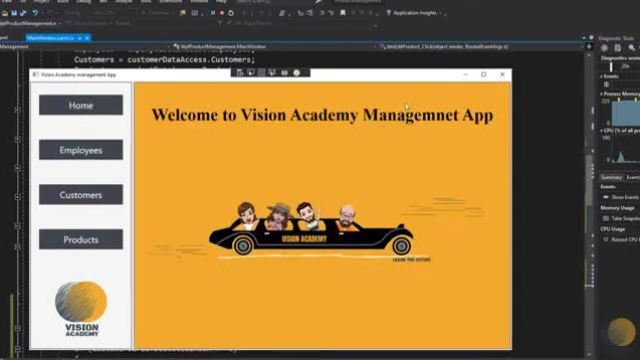Open Diagnostic Tools settings gear icon

(604, 48)
